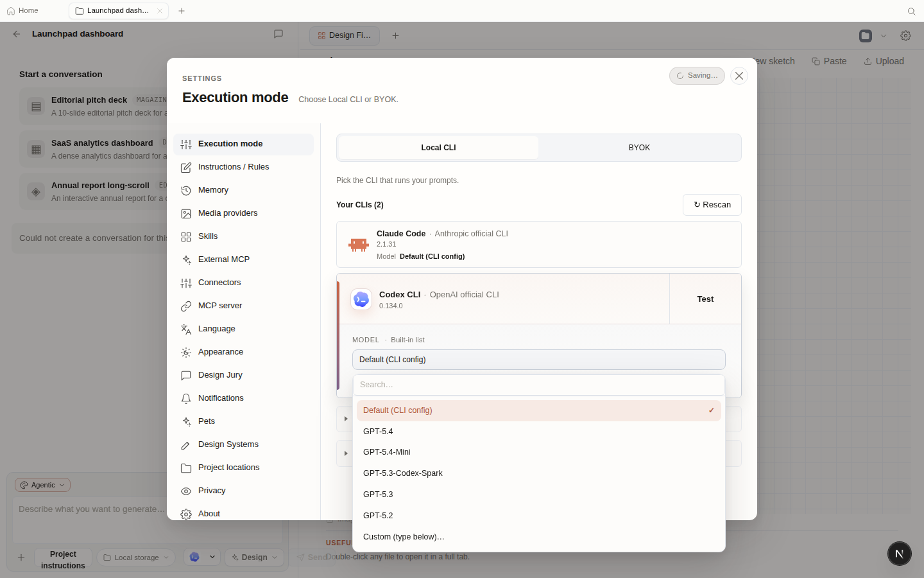
Task: Select Default (CLI config) model option
Action: tap(539, 410)
